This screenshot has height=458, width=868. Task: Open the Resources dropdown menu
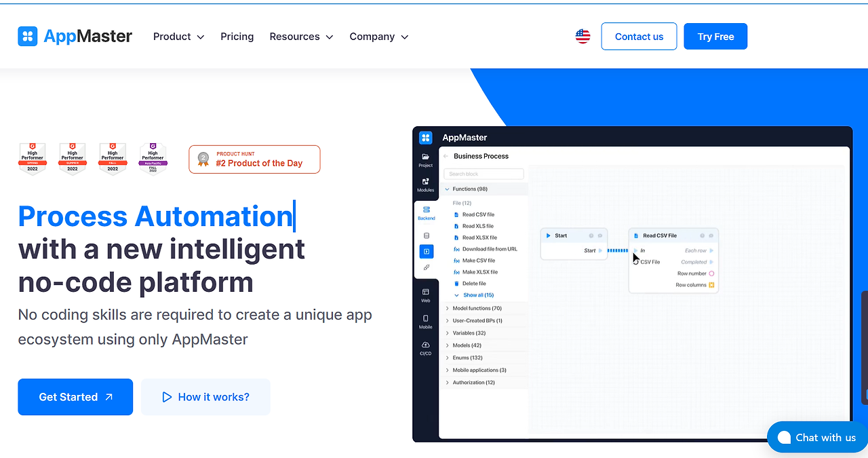[x=301, y=37]
